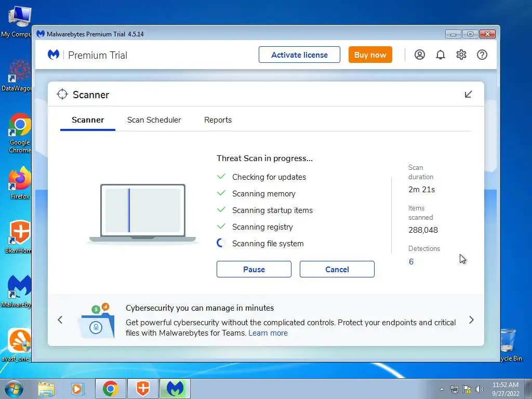Click the "Scanning memory" step
532x399 pixels.
(x=263, y=194)
